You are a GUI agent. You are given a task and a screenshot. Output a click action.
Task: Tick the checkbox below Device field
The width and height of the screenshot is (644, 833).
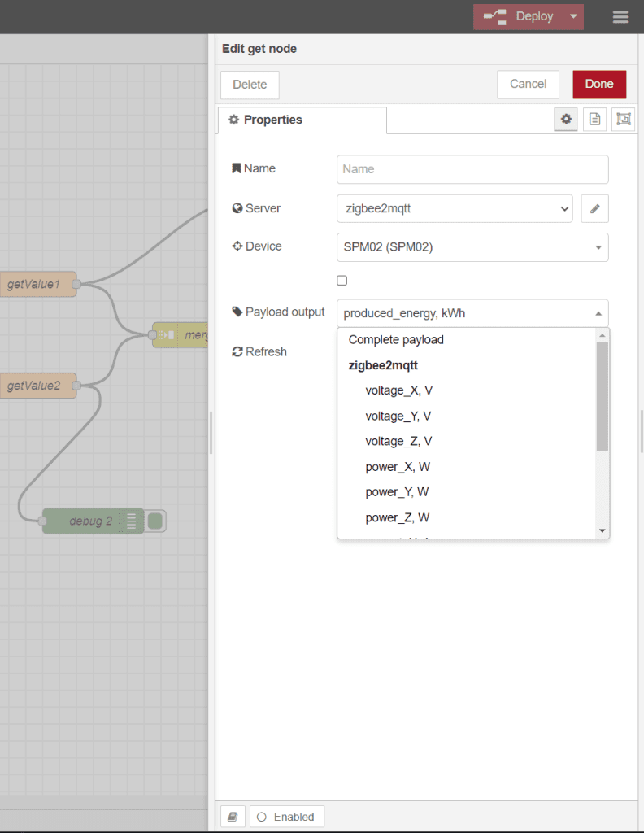pos(342,281)
